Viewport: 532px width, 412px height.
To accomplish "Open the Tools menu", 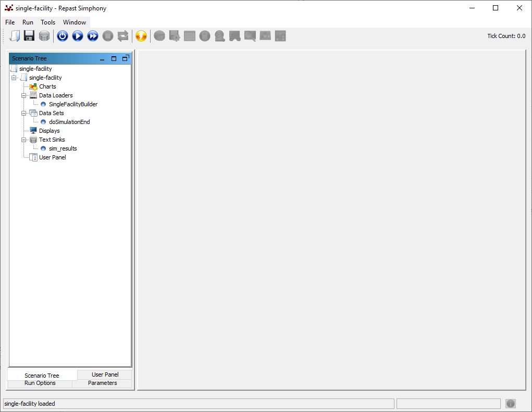I will pyautogui.click(x=48, y=22).
